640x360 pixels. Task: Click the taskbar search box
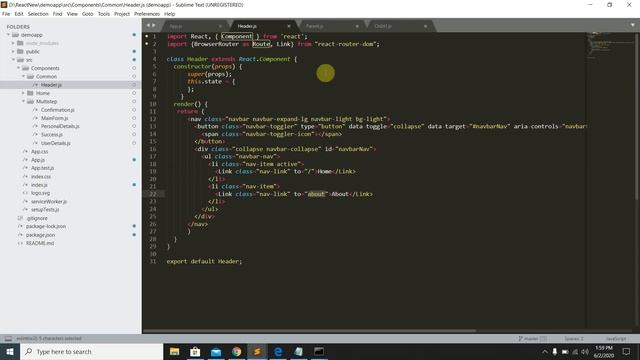pos(91,351)
